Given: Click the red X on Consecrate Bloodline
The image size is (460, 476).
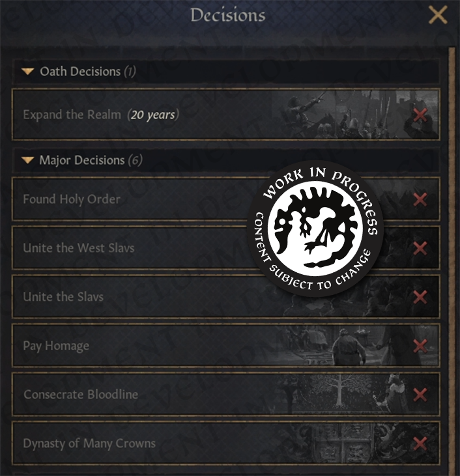Looking at the screenshot, I should (420, 395).
